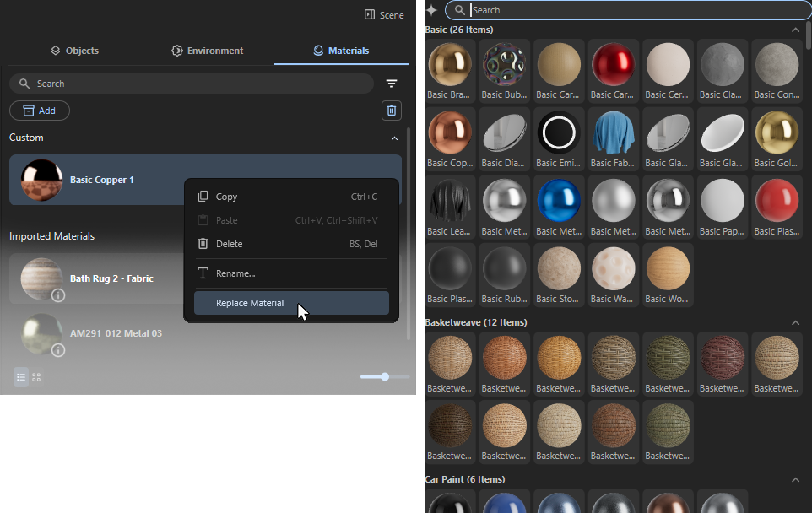Switch to the Environment tab
812x513 pixels.
(207, 51)
